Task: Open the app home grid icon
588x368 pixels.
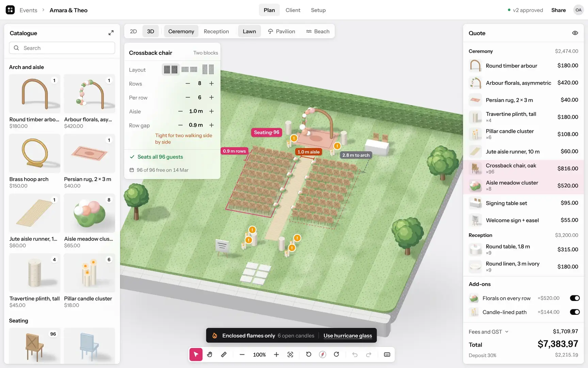Action: 10,10
